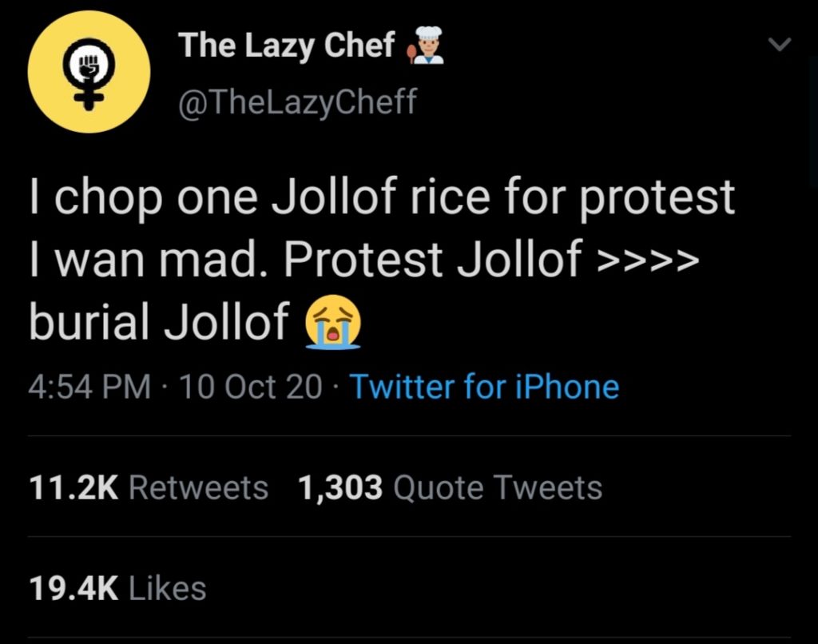Click the "burial Jollof" text
818x644 pixels.
coord(158,321)
